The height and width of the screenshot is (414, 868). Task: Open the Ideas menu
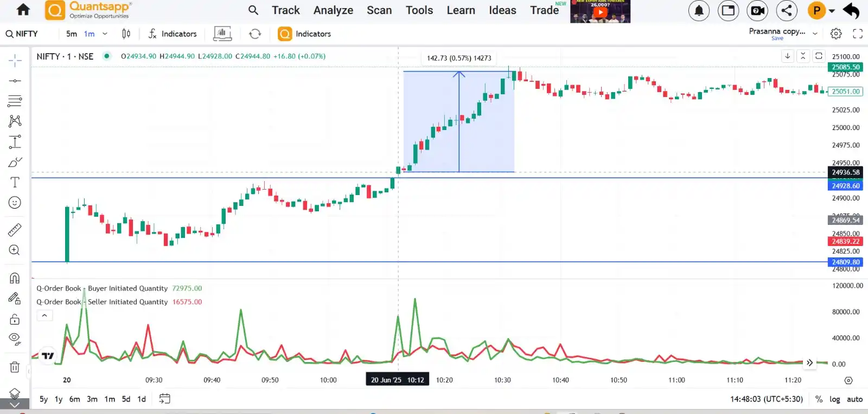point(502,10)
